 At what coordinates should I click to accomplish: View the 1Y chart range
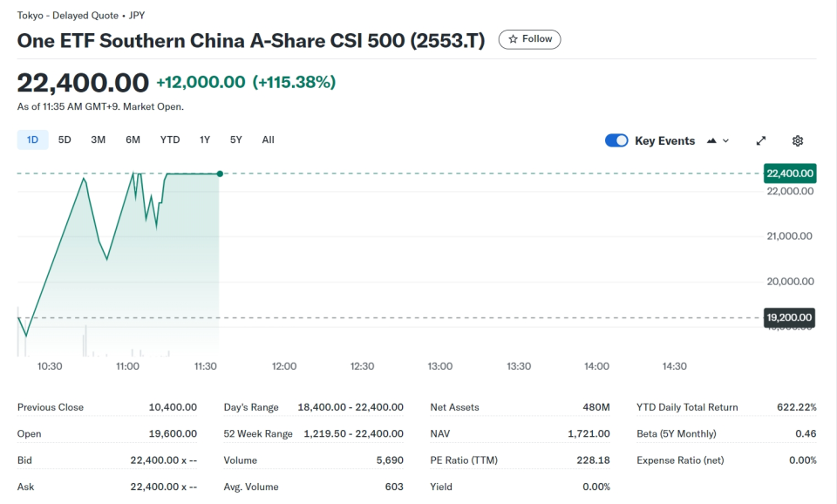pyautogui.click(x=205, y=140)
